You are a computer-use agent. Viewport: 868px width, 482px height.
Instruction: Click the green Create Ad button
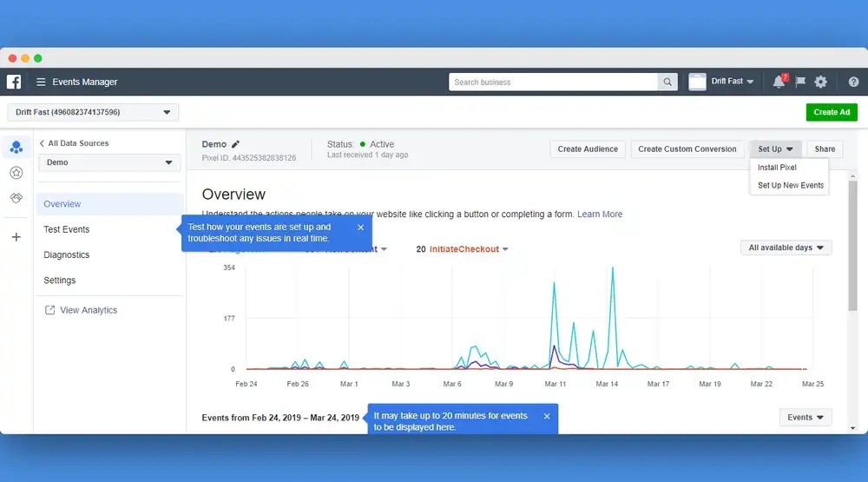tap(831, 112)
